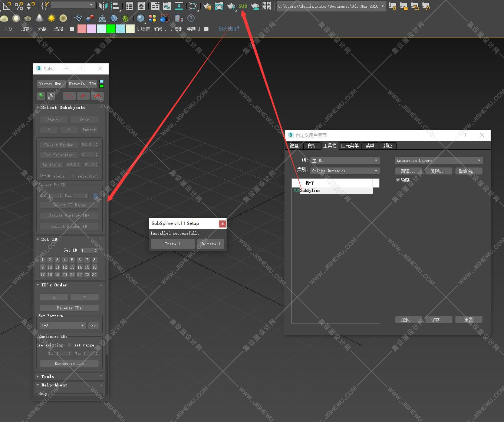Pick the pink color swatch
The width and height of the screenshot is (504, 422).
82,29
